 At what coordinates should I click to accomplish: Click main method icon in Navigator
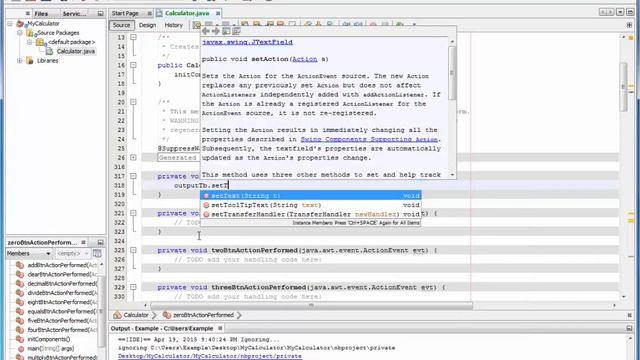tap(20, 349)
